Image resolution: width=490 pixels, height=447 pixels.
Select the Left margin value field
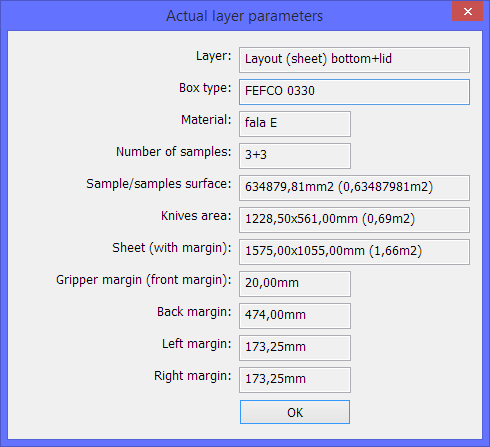point(295,348)
